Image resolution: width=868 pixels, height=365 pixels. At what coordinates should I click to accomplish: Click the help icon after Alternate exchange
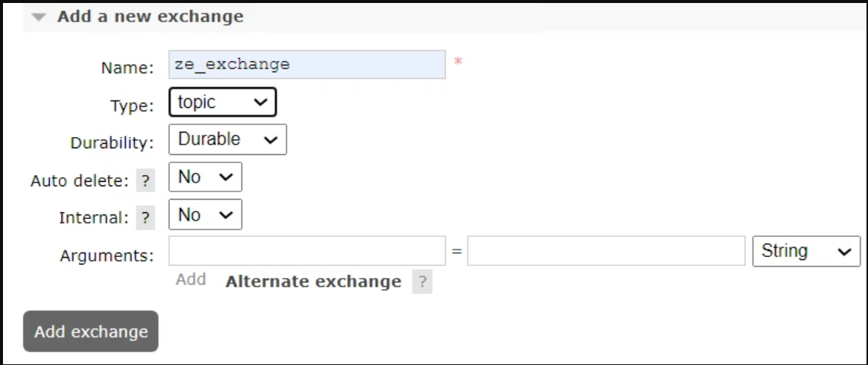tap(423, 282)
